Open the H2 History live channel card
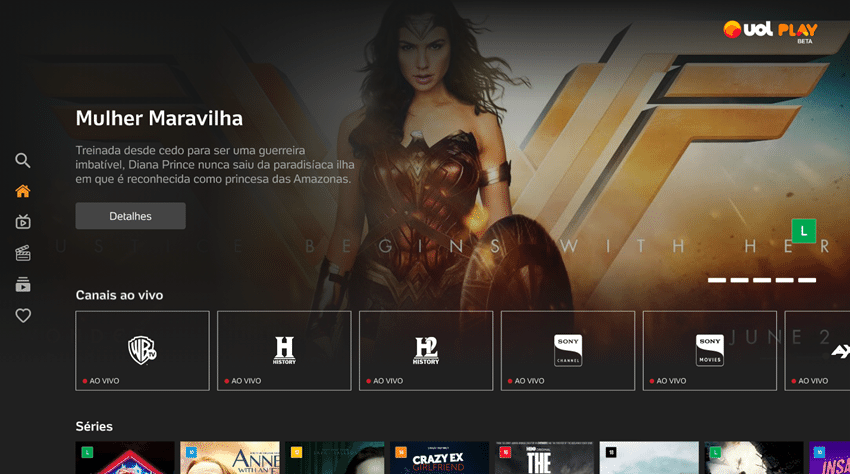This screenshot has height=474, width=850. [x=426, y=350]
